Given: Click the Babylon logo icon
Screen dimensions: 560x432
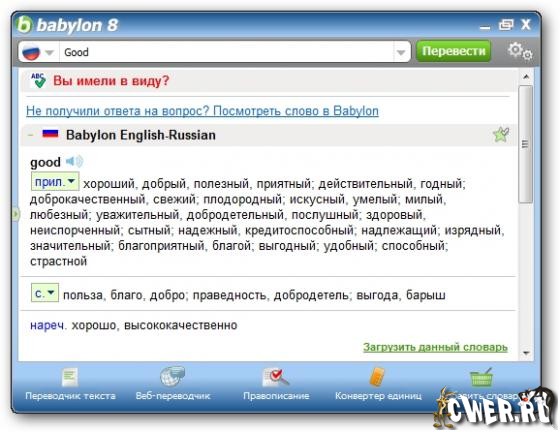Looking at the screenshot, I should 24,25.
